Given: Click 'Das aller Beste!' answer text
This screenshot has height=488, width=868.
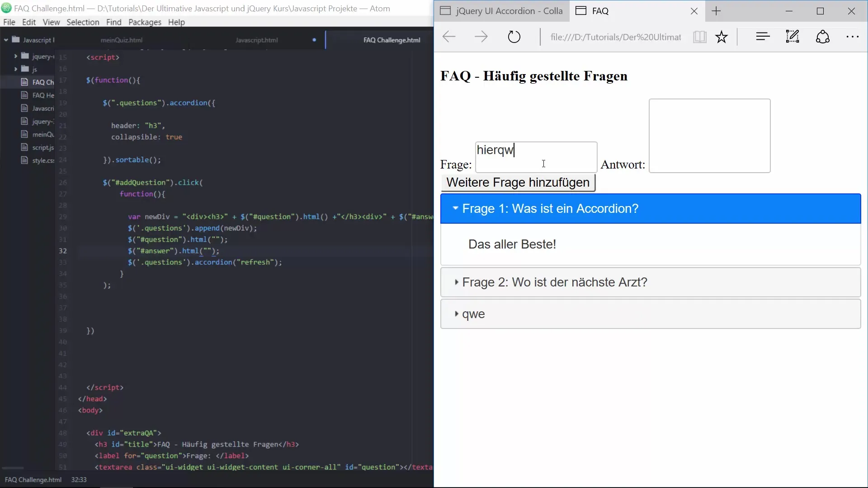Looking at the screenshot, I should tap(512, 244).
